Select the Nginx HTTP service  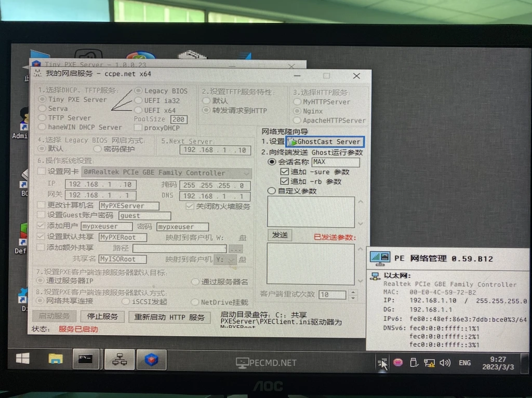(297, 111)
